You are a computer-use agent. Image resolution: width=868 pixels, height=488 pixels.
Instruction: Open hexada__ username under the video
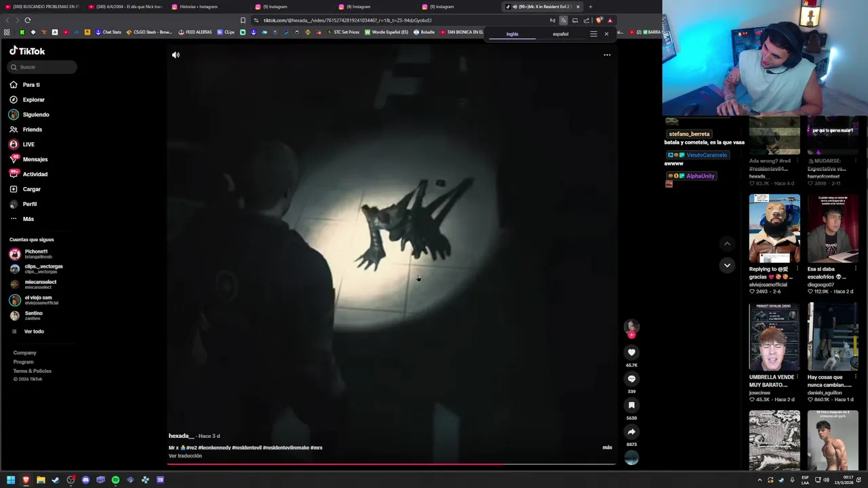(x=181, y=436)
